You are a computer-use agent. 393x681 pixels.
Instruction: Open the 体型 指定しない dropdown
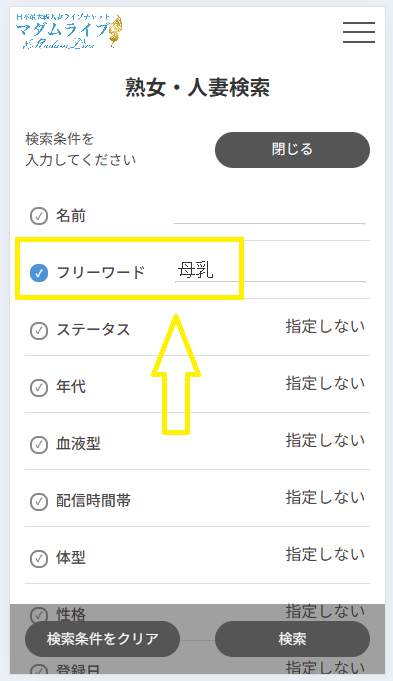(x=325, y=555)
